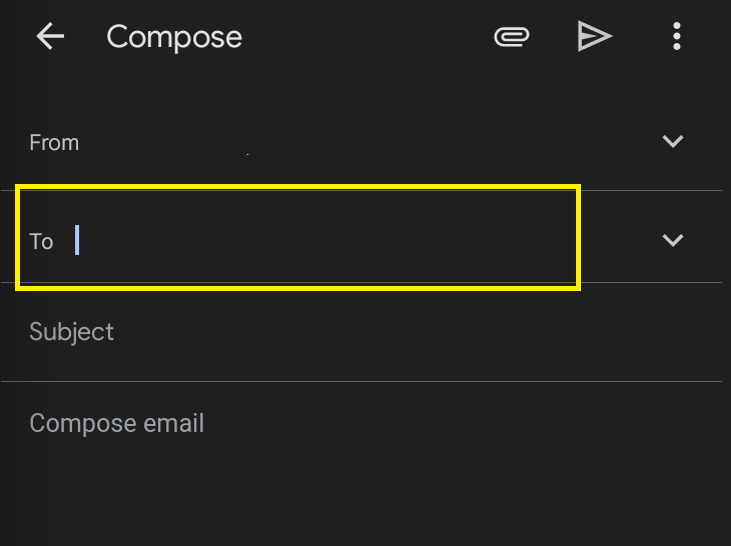This screenshot has height=546, width=731.
Task: Attach a file with the paperclip icon
Action: tap(511, 36)
